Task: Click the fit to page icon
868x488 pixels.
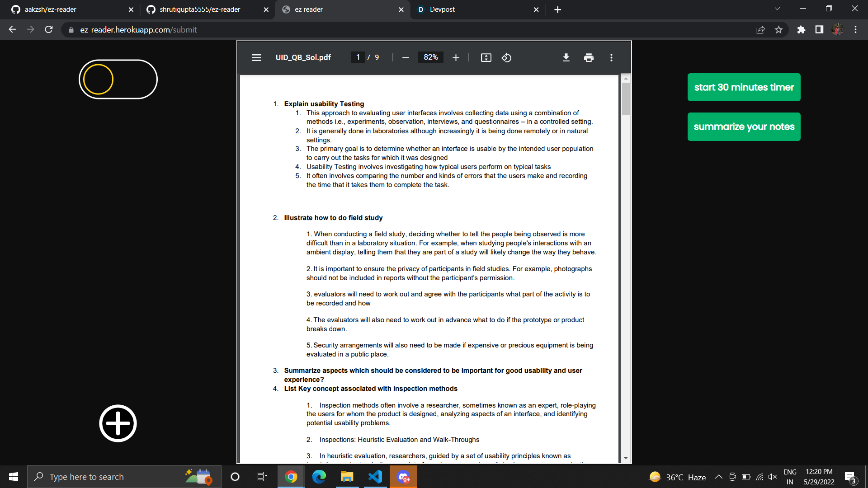Action: [486, 57]
